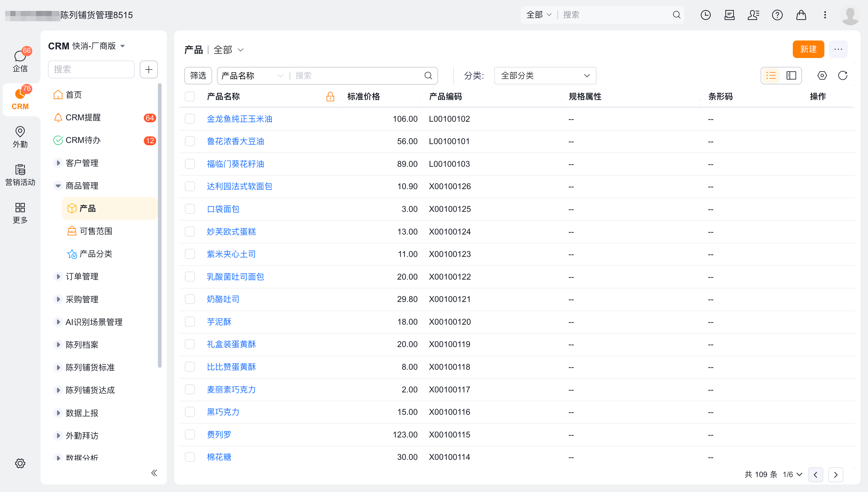Open the 全部 view dropdown next to 产品
868x492 pixels.
click(x=228, y=50)
